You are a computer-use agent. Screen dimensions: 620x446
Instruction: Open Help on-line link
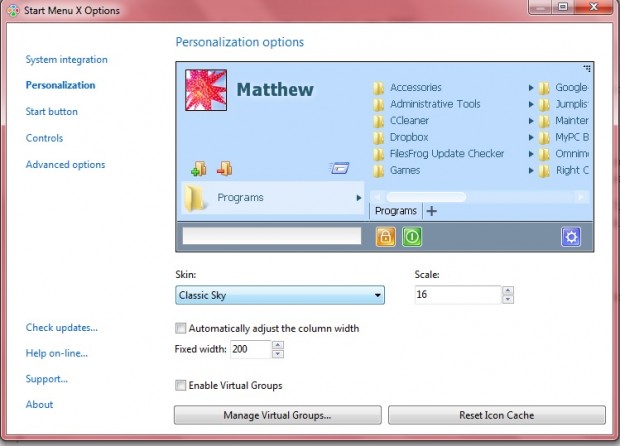pos(57,353)
